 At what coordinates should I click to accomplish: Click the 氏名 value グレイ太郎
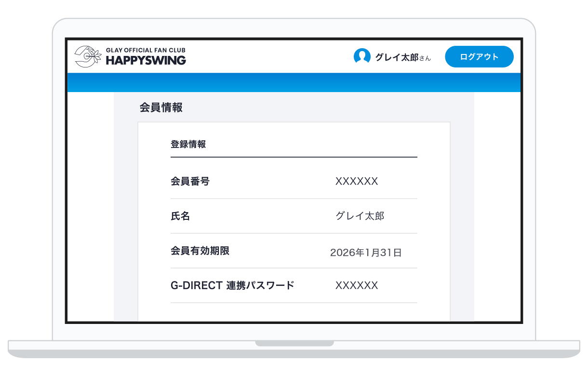coord(360,216)
